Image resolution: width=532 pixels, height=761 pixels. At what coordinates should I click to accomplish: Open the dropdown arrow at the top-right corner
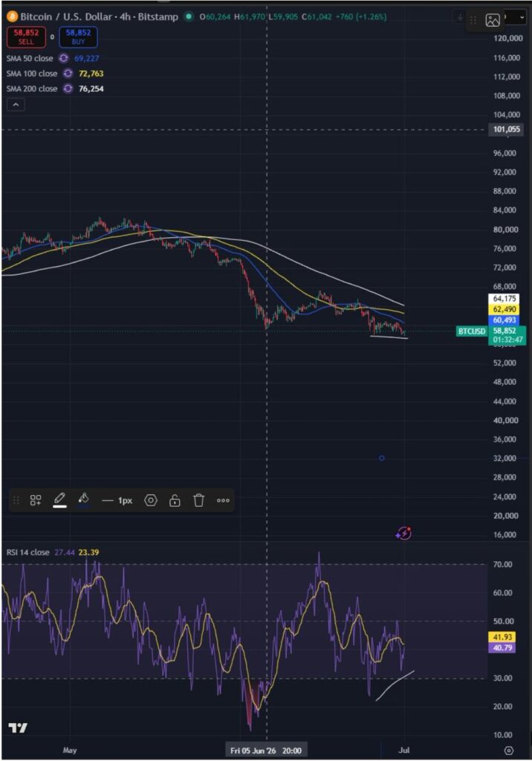(522, 17)
